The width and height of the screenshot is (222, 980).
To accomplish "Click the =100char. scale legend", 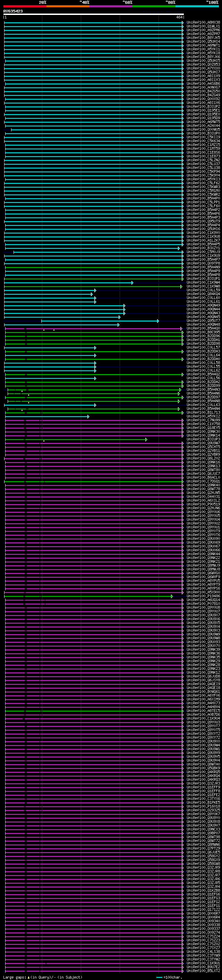I will (x=169, y=977).
